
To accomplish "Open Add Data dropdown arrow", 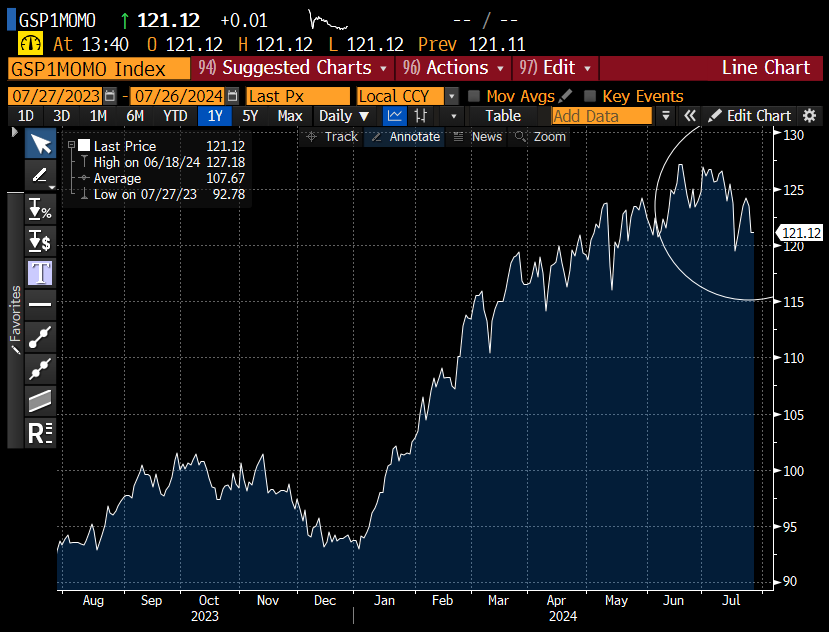I will 666,116.
